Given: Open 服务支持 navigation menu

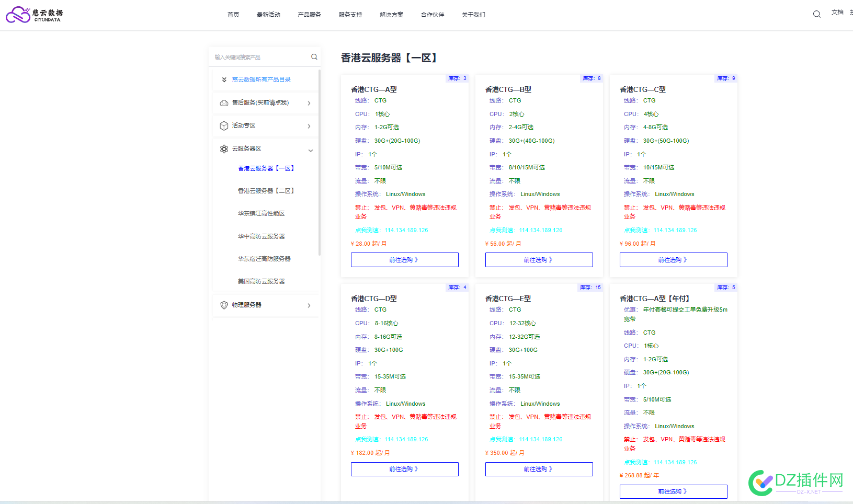Looking at the screenshot, I should (x=350, y=15).
